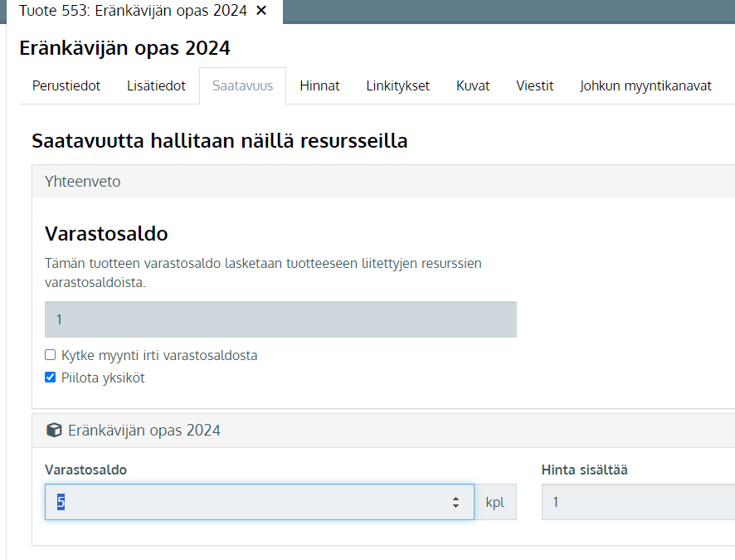735x560 pixels.
Task: Collapse the Eränkävijän opas 2024 resource header
Action: [383, 431]
